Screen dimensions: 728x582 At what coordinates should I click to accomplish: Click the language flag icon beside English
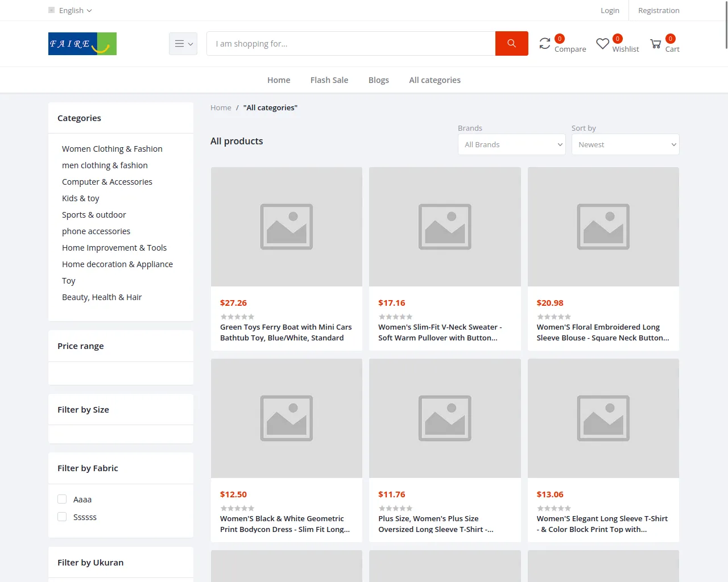pyautogui.click(x=52, y=10)
